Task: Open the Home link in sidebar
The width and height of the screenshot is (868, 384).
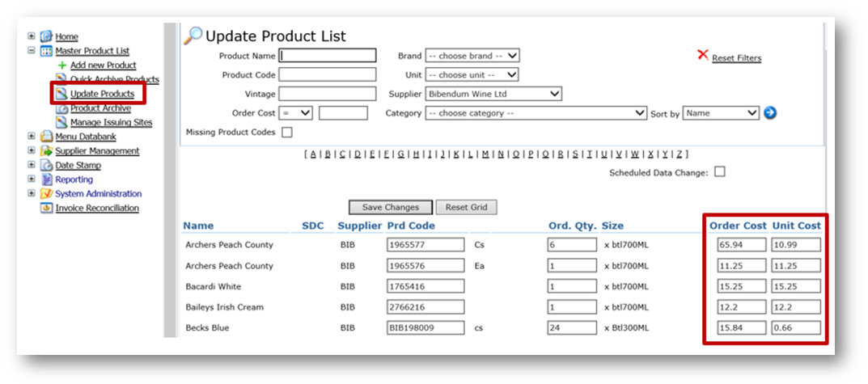Action: (x=66, y=37)
